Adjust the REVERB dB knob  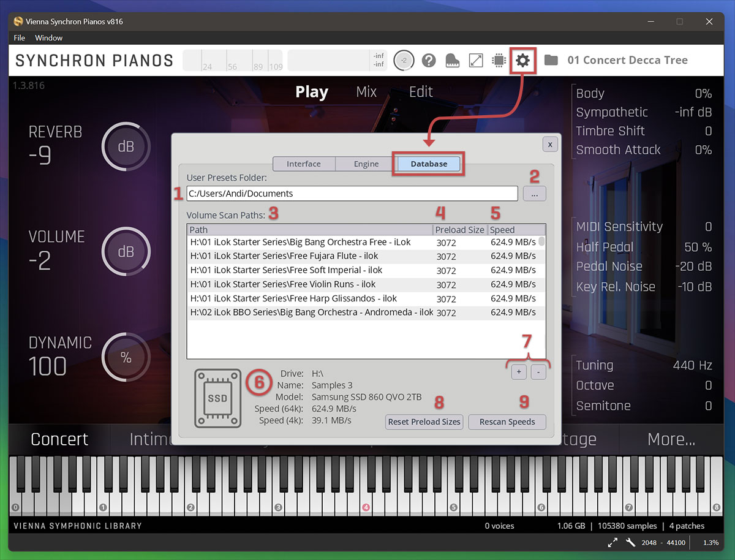click(126, 147)
